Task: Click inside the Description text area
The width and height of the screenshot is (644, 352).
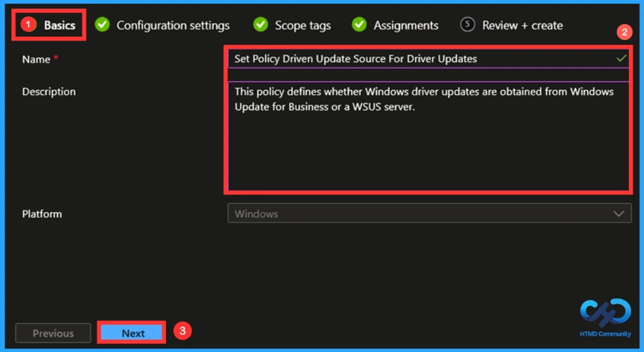Action: [x=428, y=135]
